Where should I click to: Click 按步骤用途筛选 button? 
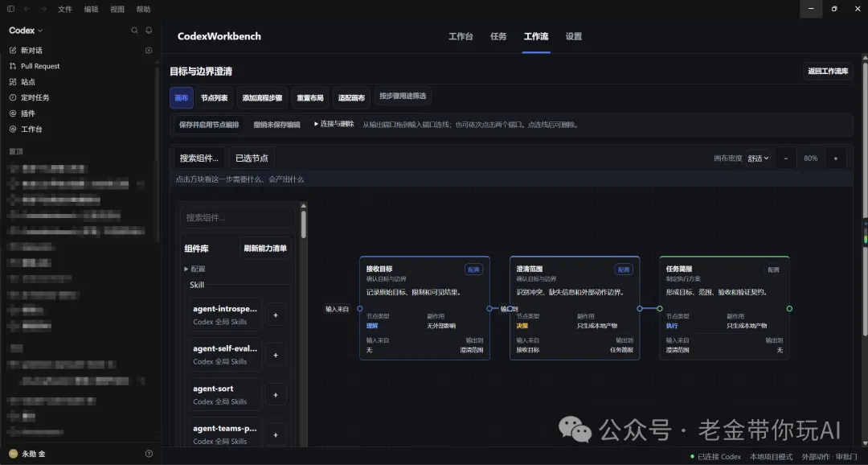pyautogui.click(x=403, y=96)
